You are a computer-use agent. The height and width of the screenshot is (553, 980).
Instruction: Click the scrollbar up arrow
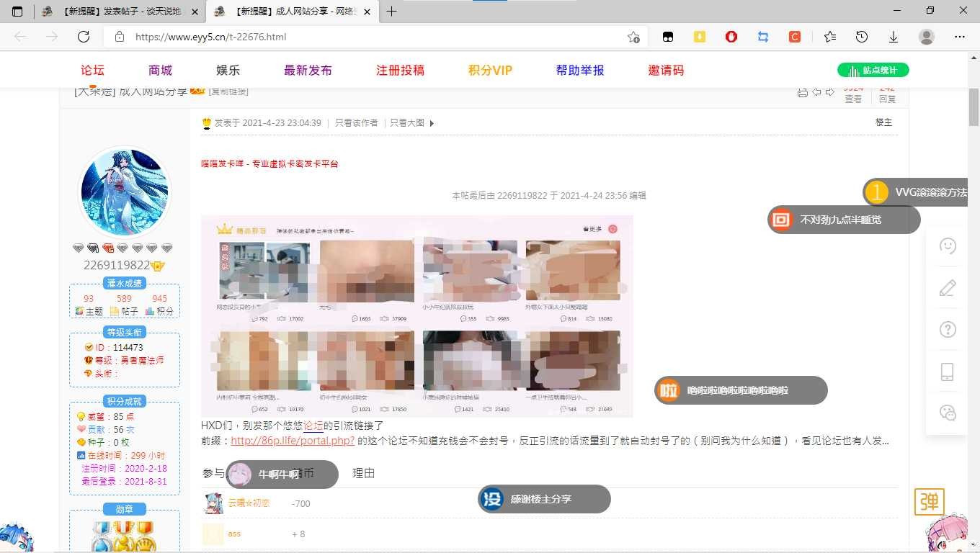pyautogui.click(x=974, y=58)
